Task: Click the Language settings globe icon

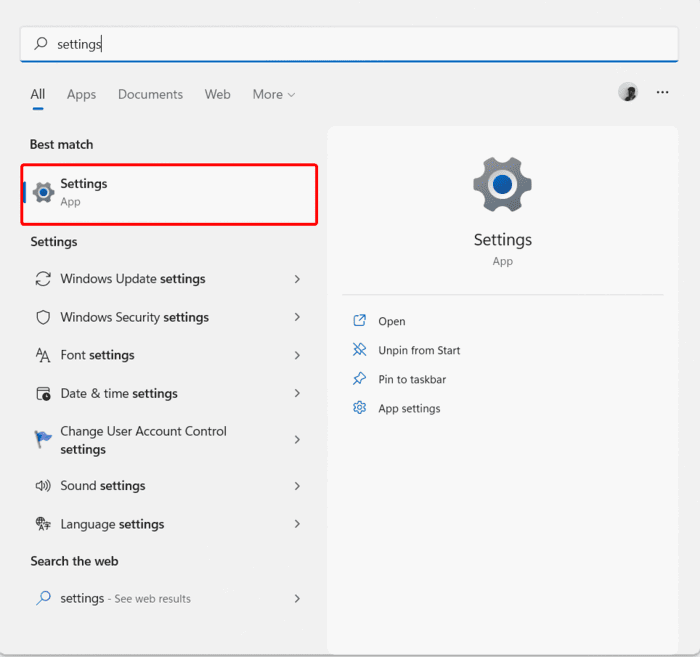Action: click(43, 524)
